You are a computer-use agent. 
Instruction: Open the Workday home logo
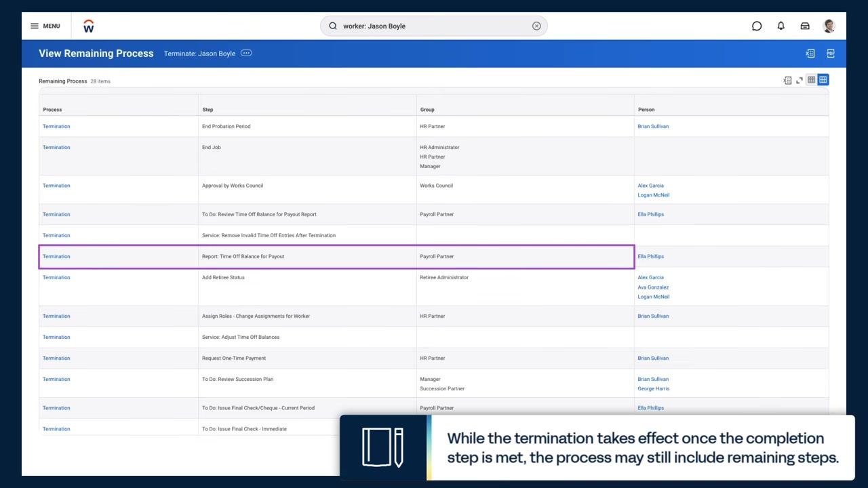point(88,26)
